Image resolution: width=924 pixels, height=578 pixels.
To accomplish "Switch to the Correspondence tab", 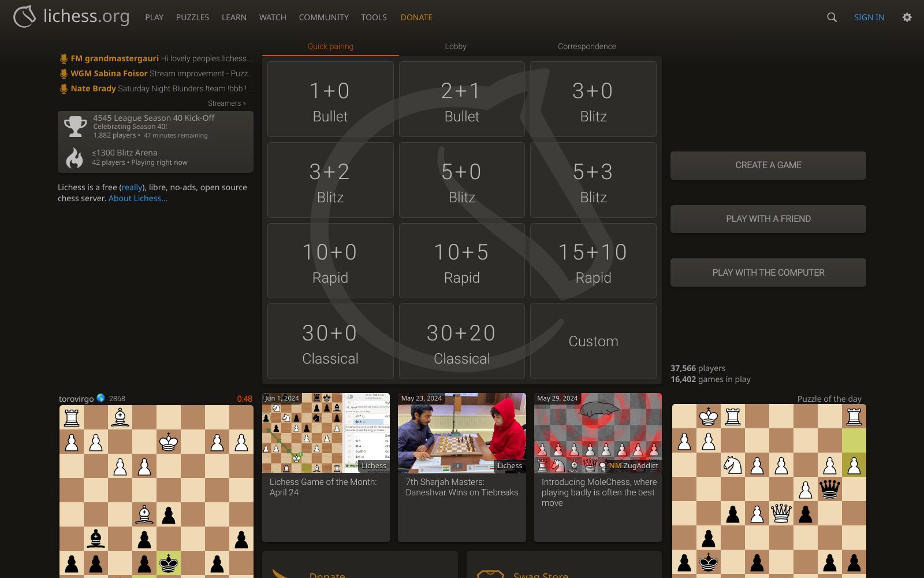I will click(587, 46).
